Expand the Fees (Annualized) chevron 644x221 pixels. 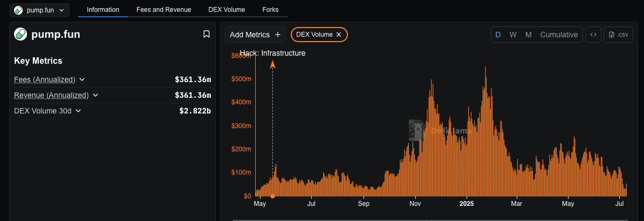(x=82, y=79)
